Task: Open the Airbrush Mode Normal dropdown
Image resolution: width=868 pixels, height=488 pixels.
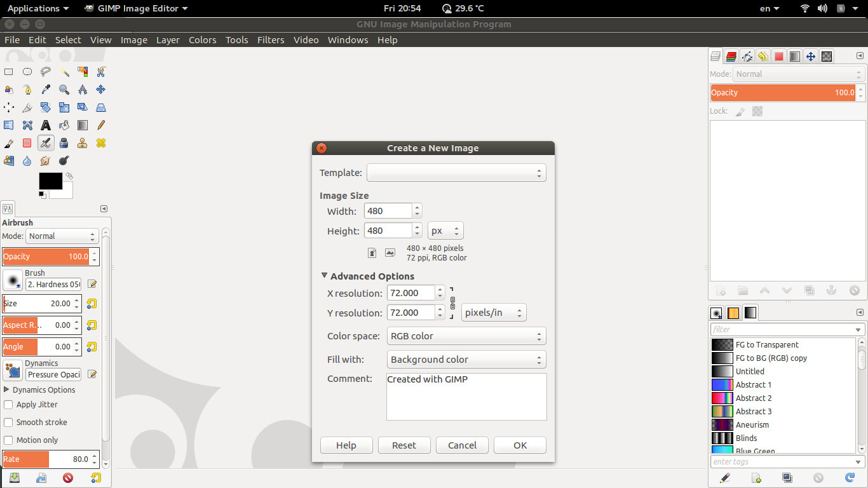Action: point(62,236)
